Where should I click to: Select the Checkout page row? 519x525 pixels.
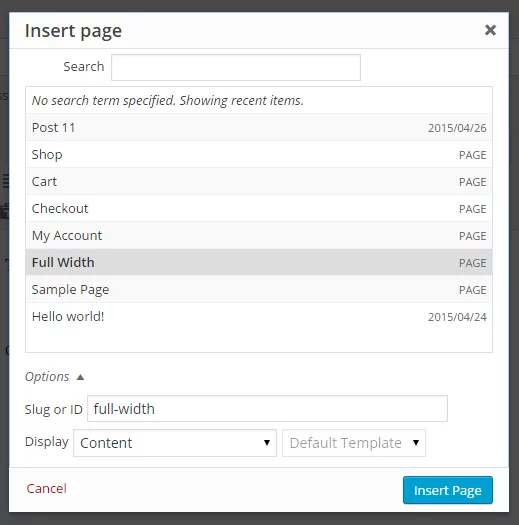coord(259,209)
